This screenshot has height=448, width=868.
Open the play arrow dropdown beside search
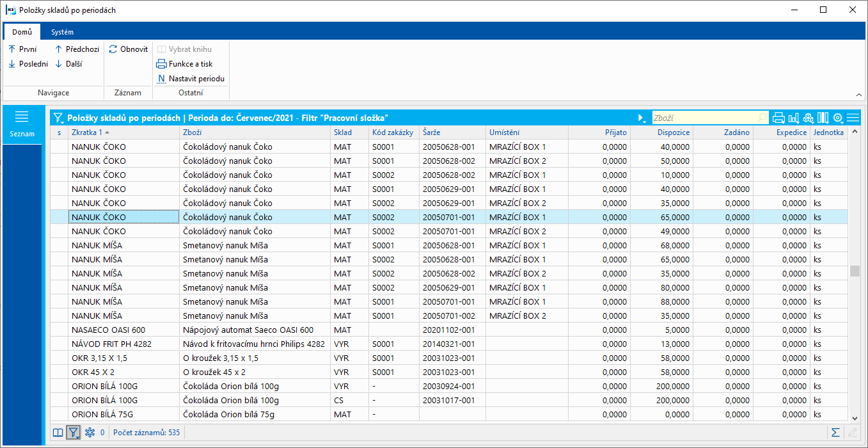[642, 118]
